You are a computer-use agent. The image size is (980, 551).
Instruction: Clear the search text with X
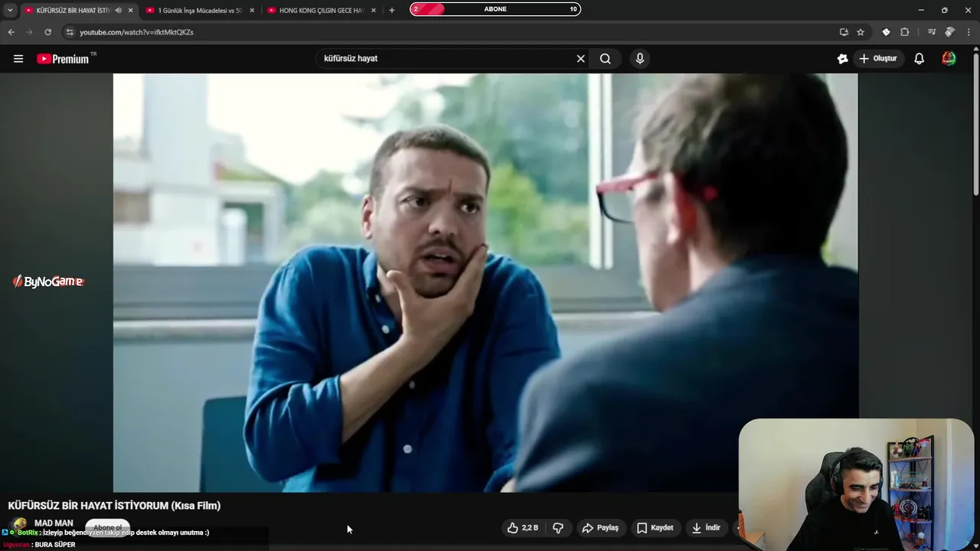click(580, 59)
